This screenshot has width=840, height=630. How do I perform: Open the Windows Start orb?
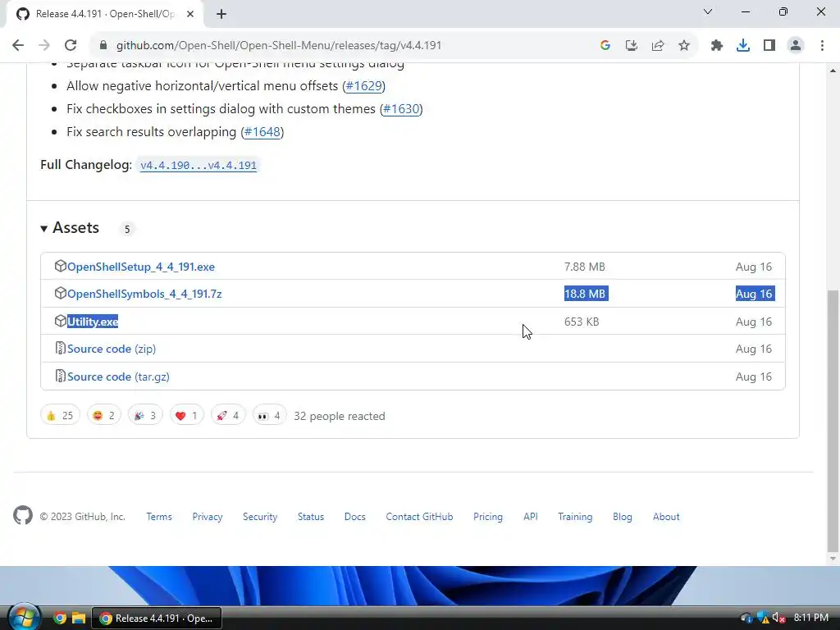[24, 617]
